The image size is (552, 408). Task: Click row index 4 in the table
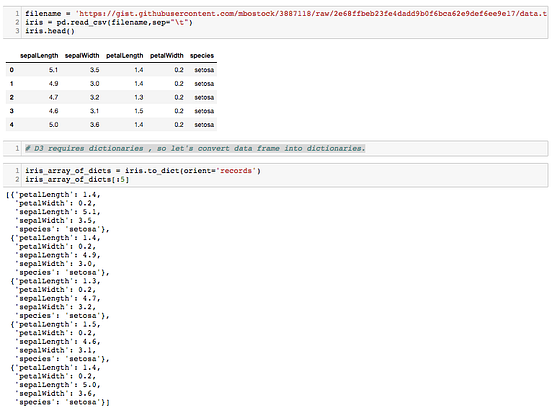pyautogui.click(x=12, y=125)
